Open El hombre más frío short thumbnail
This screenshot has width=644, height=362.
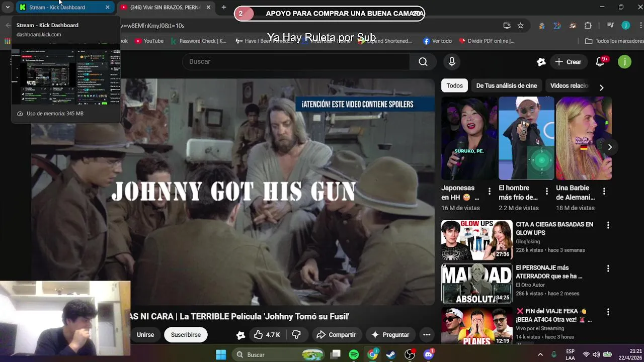526,138
